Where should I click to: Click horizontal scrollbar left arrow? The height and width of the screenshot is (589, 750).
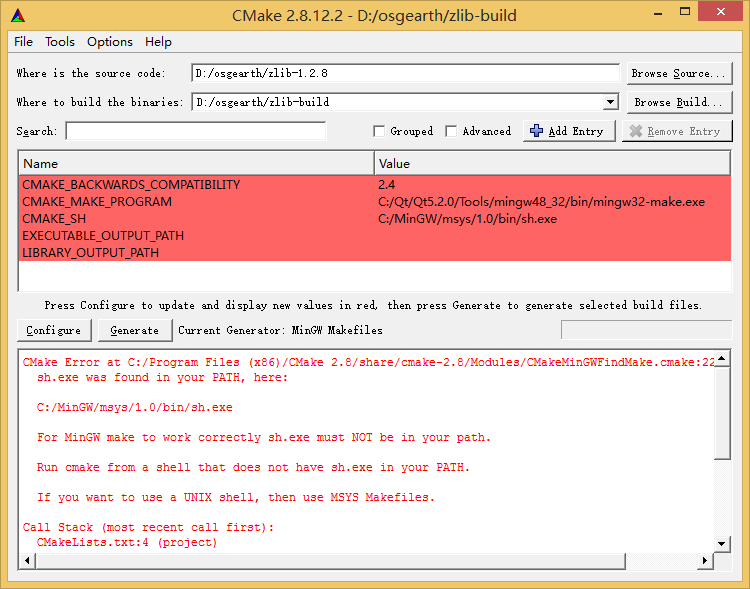pyautogui.click(x=27, y=560)
